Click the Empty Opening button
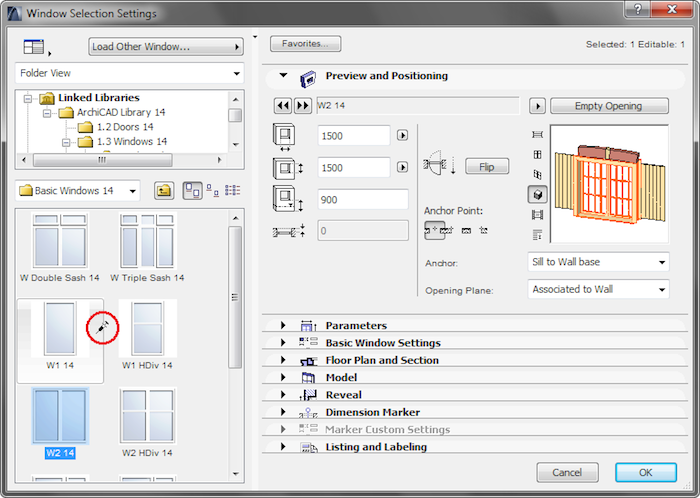The height and width of the screenshot is (498, 700). pos(609,106)
